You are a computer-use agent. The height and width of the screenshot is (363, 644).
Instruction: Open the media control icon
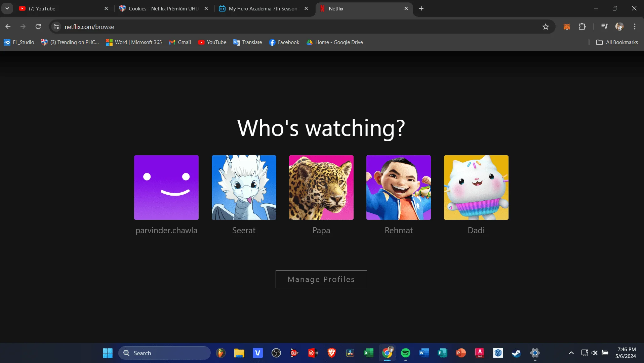tap(604, 27)
